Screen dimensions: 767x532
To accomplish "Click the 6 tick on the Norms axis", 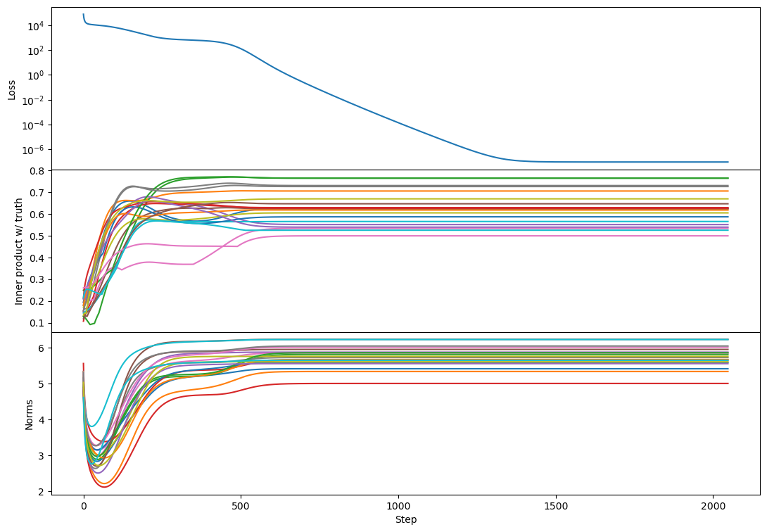I will pos(42,348).
